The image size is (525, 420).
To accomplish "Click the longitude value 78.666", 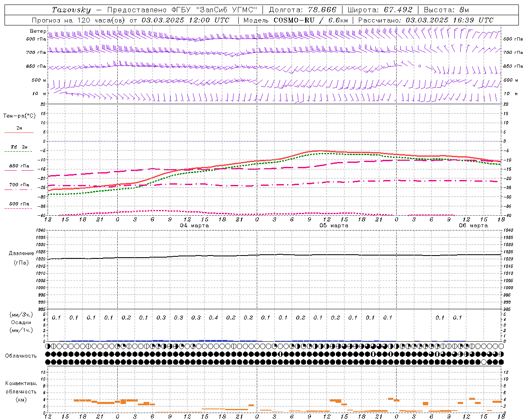I will click(323, 10).
